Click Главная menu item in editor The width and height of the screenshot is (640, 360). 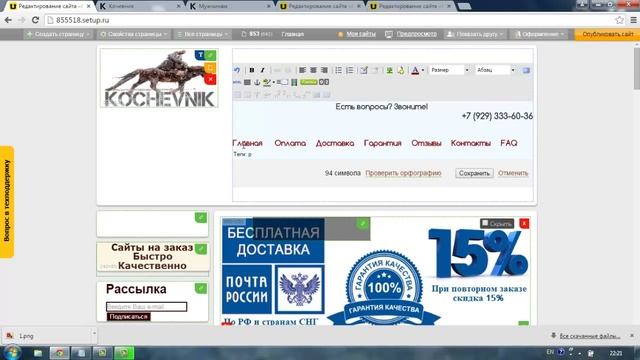pyautogui.click(x=247, y=143)
